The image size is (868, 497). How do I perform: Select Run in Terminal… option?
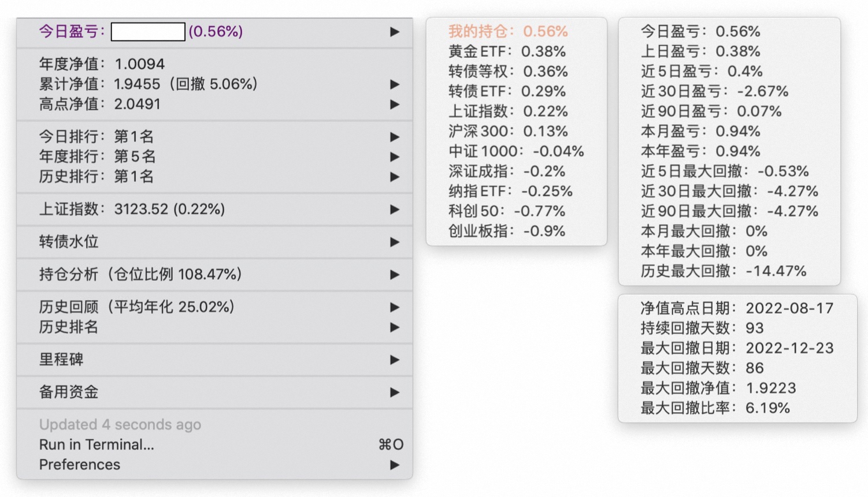coord(97,444)
